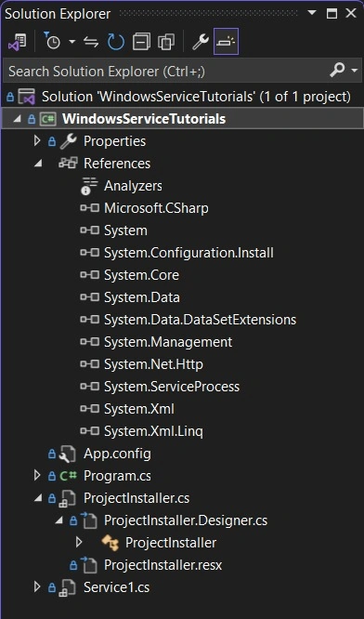Sync with Active Document

tap(91, 42)
